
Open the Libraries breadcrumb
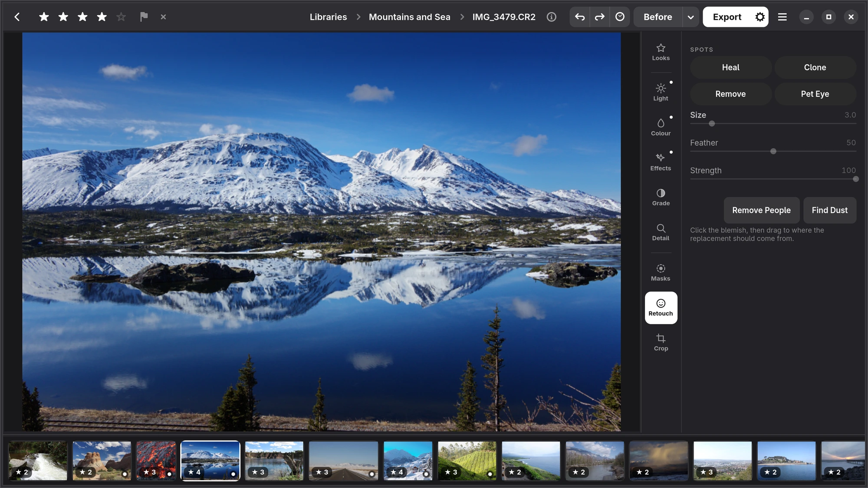(x=328, y=17)
